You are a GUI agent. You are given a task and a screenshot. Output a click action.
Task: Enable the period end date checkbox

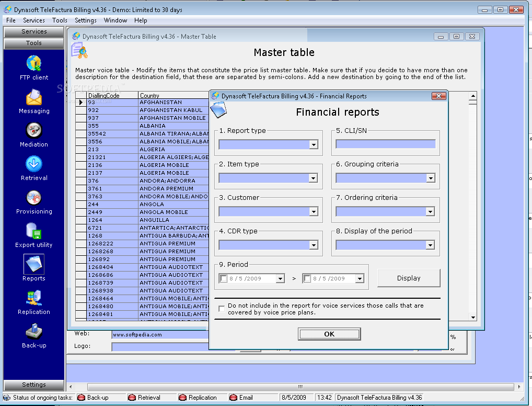click(307, 278)
